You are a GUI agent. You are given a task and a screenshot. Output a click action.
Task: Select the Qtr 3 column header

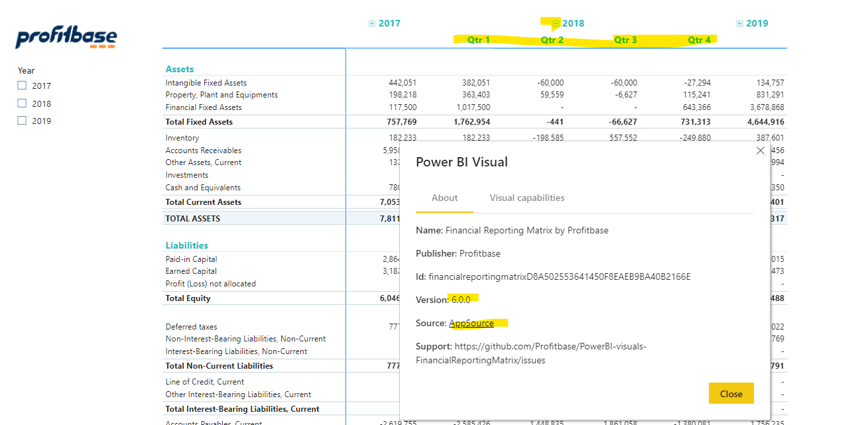[x=625, y=40]
